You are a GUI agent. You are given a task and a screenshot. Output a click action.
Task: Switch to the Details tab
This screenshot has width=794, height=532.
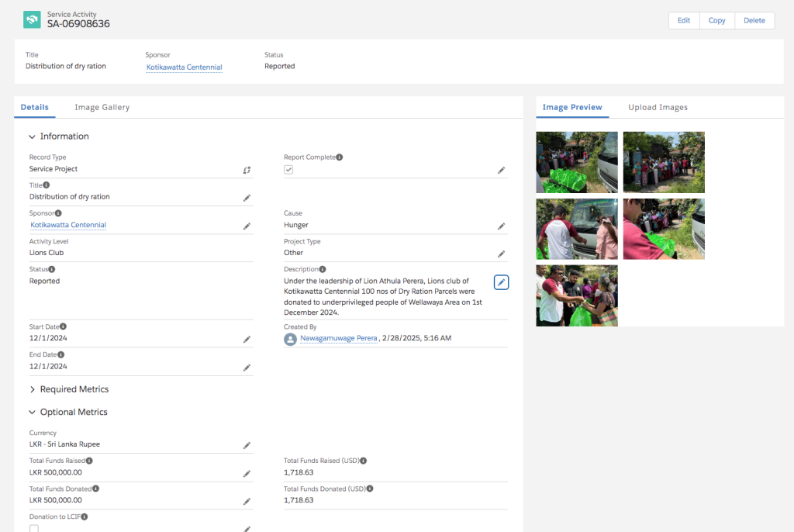pos(34,107)
